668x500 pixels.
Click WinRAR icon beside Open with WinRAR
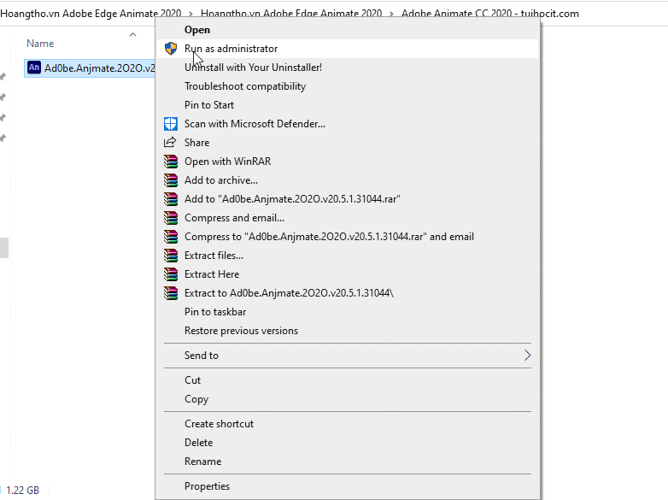tap(171, 161)
